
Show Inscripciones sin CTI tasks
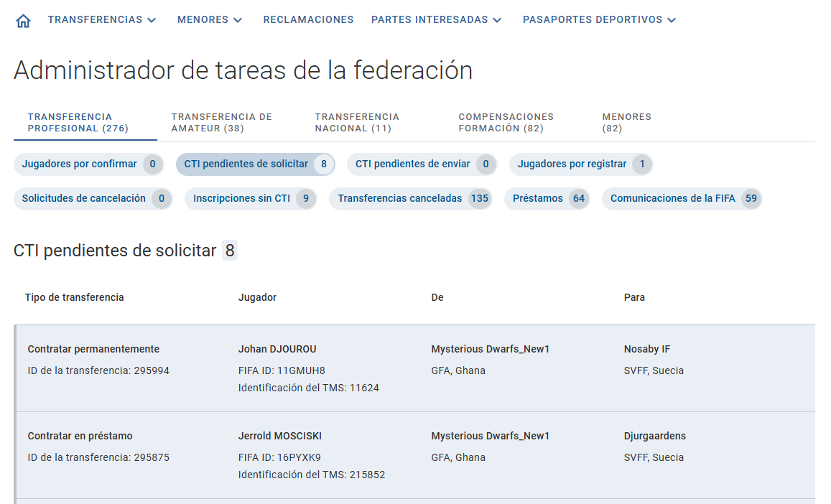pos(251,199)
